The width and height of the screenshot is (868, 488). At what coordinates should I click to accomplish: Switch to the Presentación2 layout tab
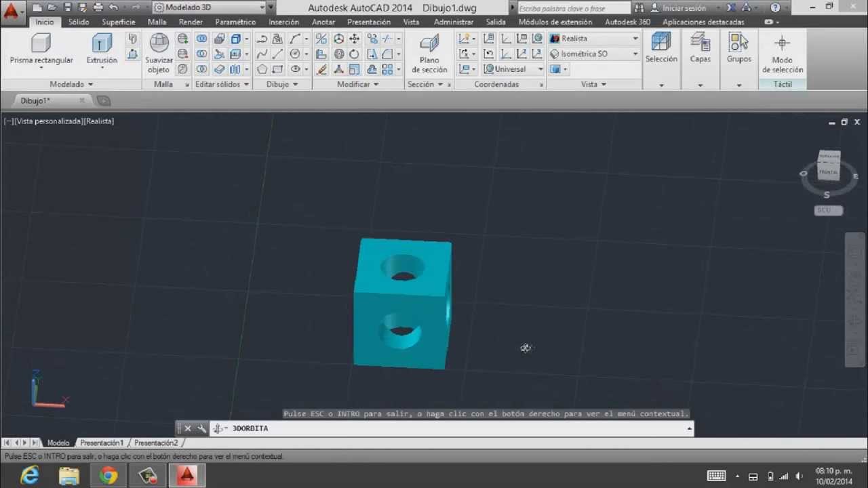[x=156, y=443]
